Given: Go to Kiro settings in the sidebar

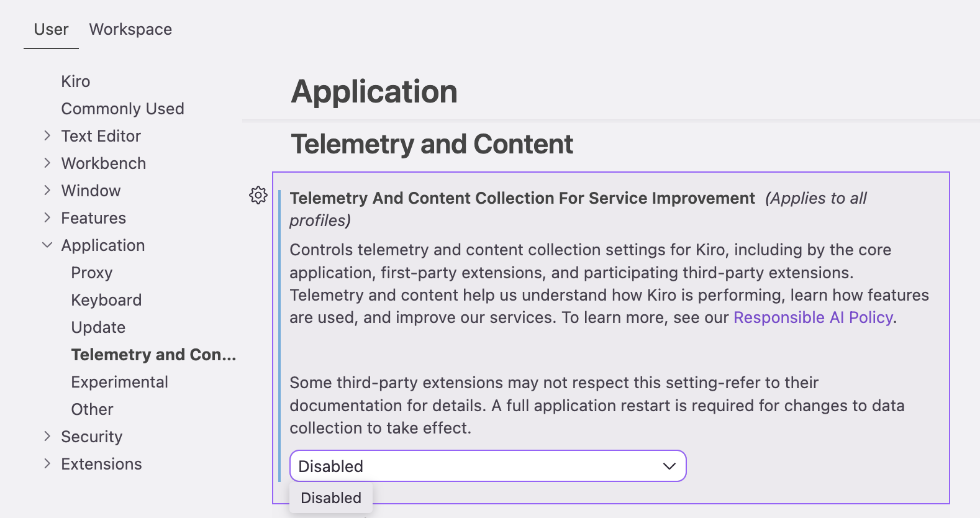Looking at the screenshot, I should pyautogui.click(x=76, y=81).
